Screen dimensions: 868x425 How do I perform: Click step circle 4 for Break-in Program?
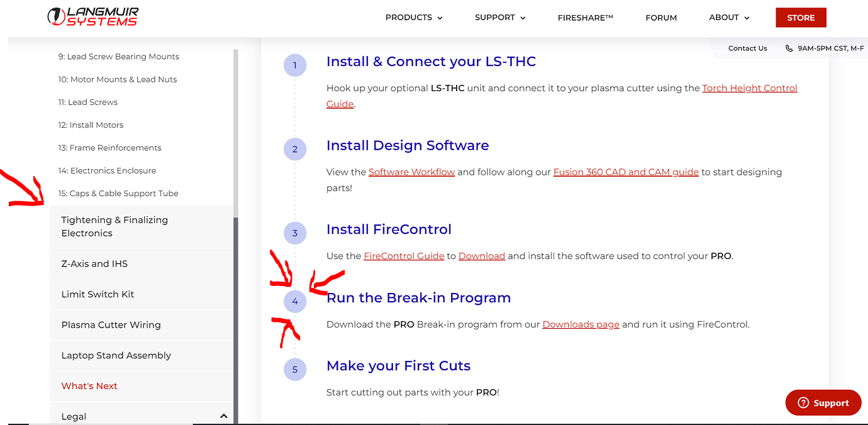(x=295, y=301)
